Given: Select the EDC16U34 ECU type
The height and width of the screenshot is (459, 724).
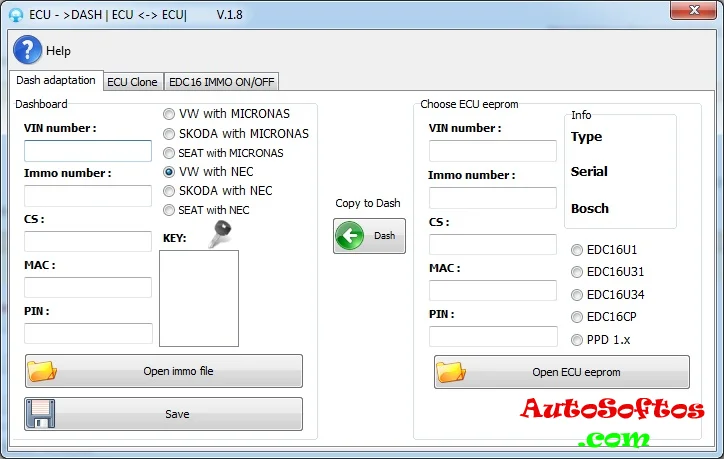Looking at the screenshot, I should click(577, 294).
